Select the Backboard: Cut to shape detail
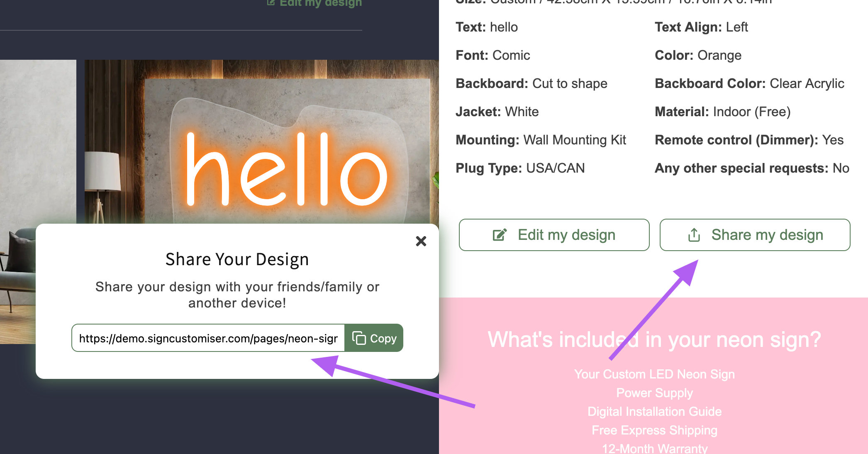 tap(531, 83)
